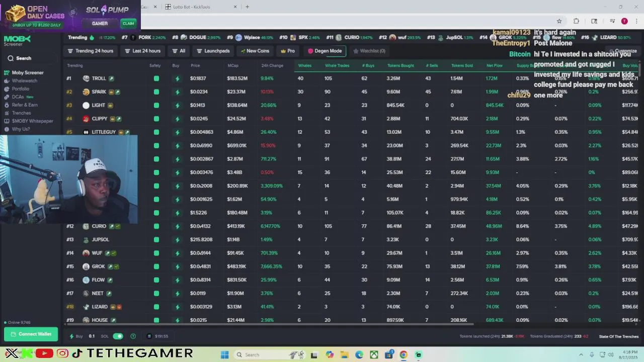
Task: Click the green safety indicator for GROK
Action: coord(156,266)
